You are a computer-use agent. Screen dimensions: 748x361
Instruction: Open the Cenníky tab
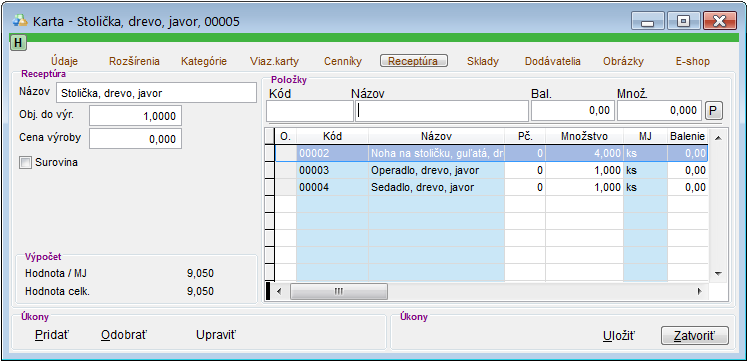coord(343,61)
